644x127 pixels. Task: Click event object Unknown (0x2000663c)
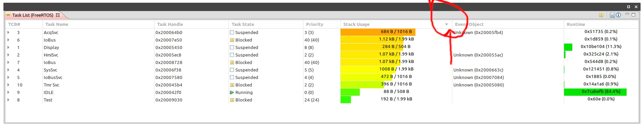pyautogui.click(x=478, y=70)
